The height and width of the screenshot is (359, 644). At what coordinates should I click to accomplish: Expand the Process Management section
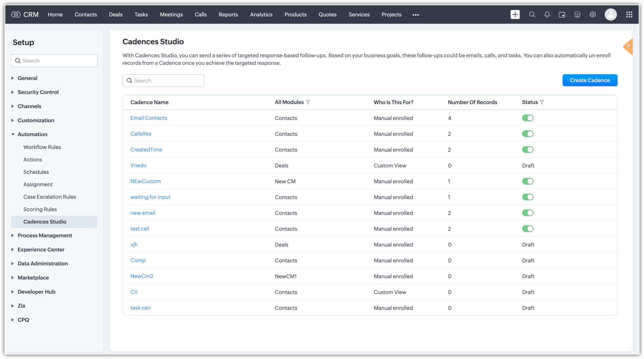pos(45,235)
